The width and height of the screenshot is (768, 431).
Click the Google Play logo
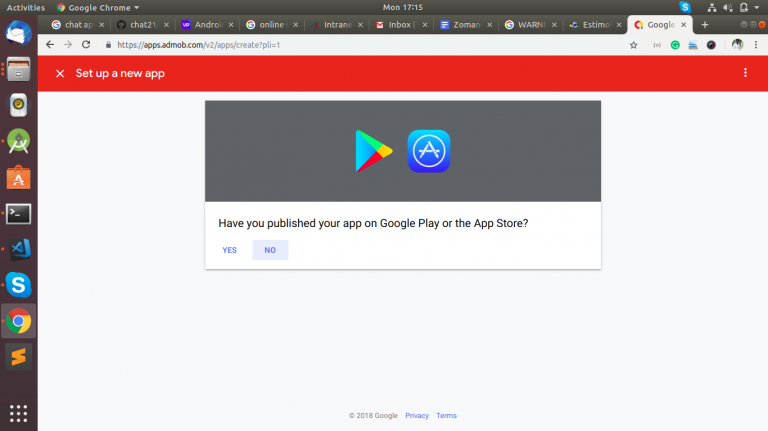point(374,151)
